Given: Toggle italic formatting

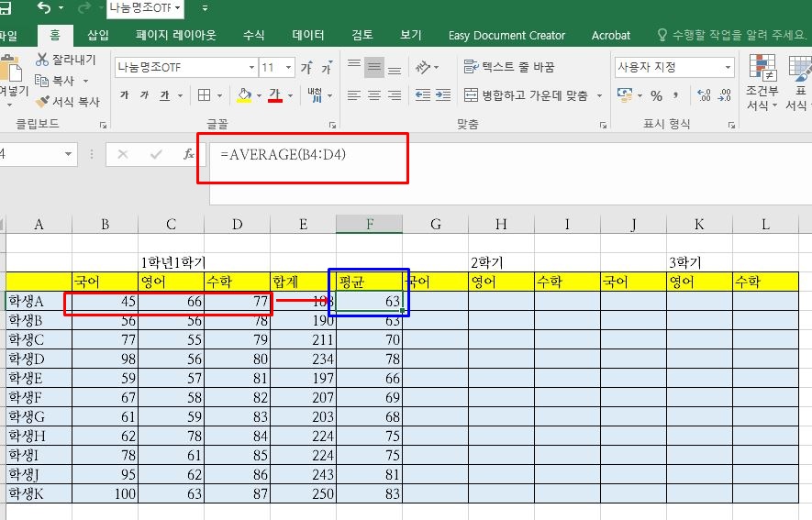Looking at the screenshot, I should click(x=144, y=95).
